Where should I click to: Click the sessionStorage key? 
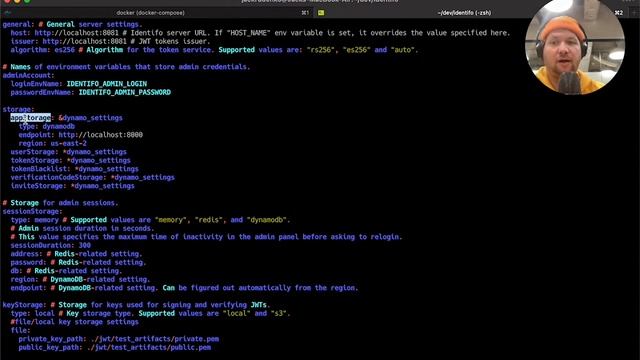[x=32, y=211]
